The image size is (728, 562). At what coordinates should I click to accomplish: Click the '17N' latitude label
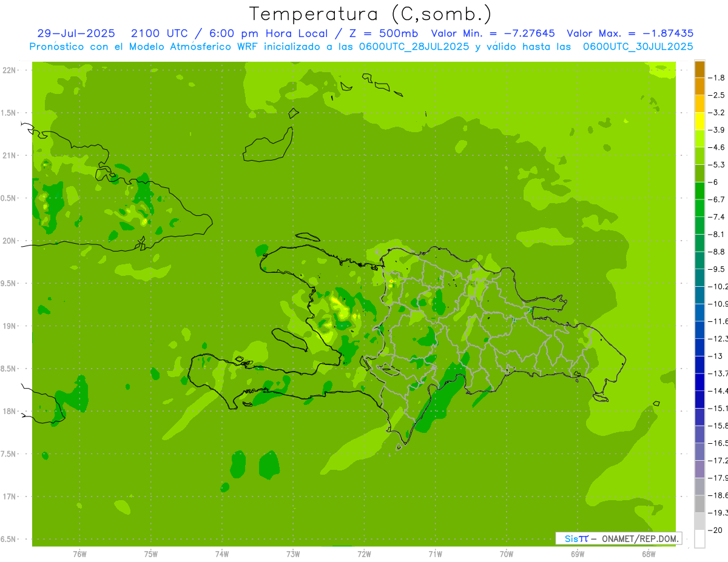(x=9, y=497)
